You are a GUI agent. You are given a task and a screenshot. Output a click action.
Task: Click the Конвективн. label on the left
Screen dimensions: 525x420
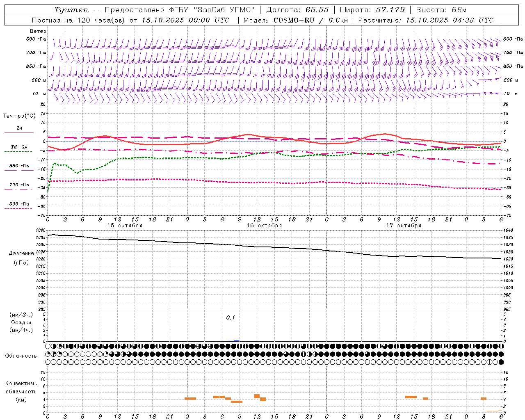(x=21, y=383)
